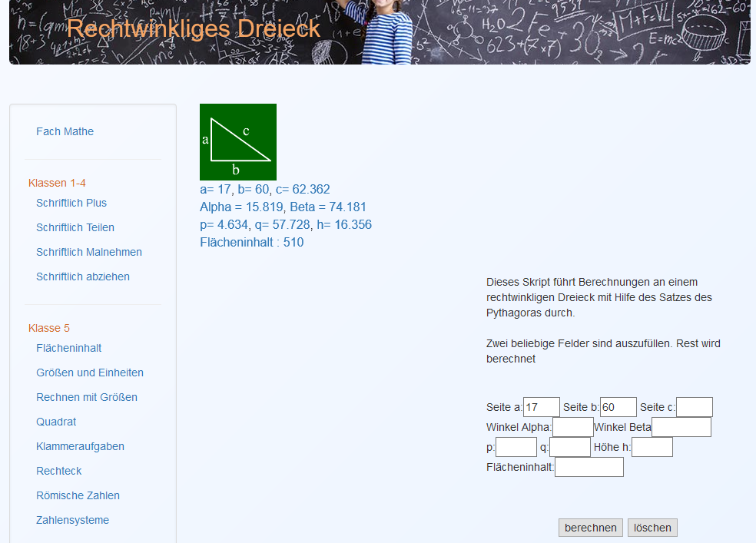Image resolution: width=756 pixels, height=543 pixels.
Task: Select the empty Seite c field
Action: (x=694, y=407)
